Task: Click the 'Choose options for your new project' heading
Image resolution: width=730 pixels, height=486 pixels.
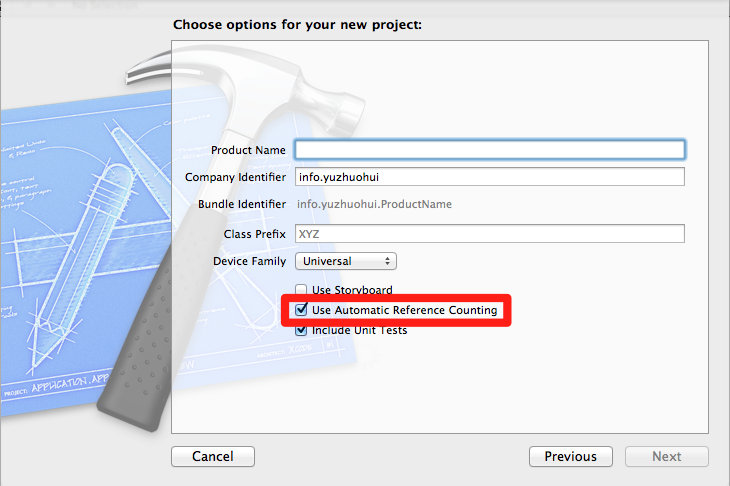Action: [297, 24]
